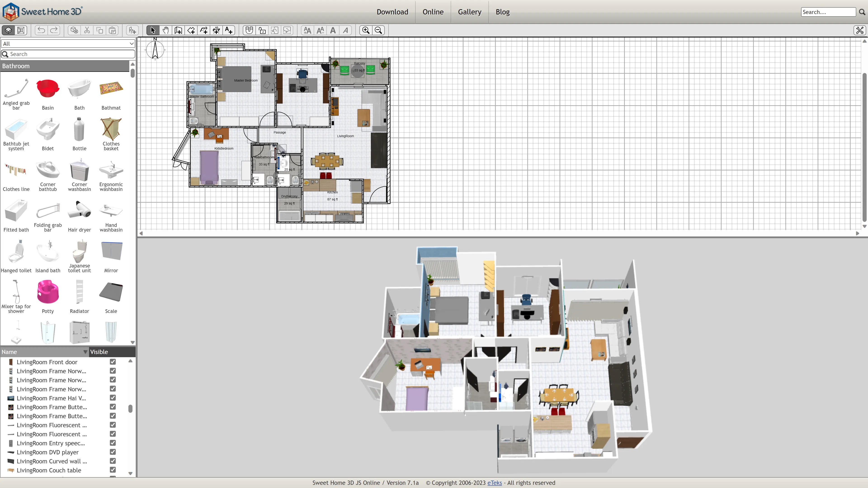Screen dimensions: 868x488
Task: Choose the Create walls tool
Action: point(178,30)
